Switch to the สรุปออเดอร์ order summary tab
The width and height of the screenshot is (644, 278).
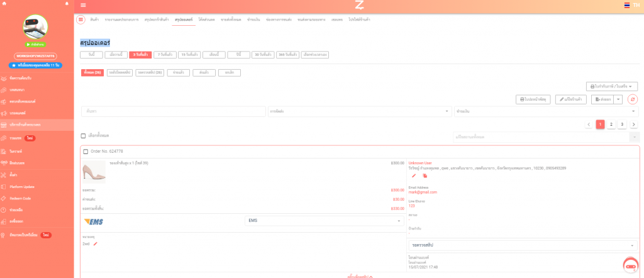[x=184, y=19]
